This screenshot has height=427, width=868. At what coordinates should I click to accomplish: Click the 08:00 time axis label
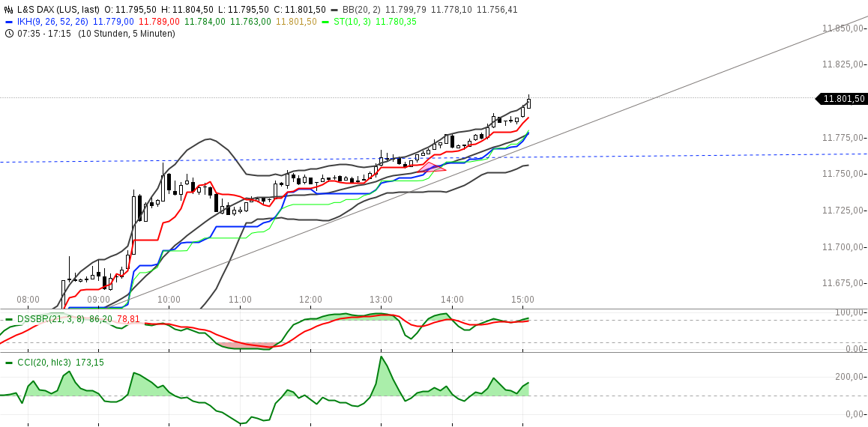point(28,300)
